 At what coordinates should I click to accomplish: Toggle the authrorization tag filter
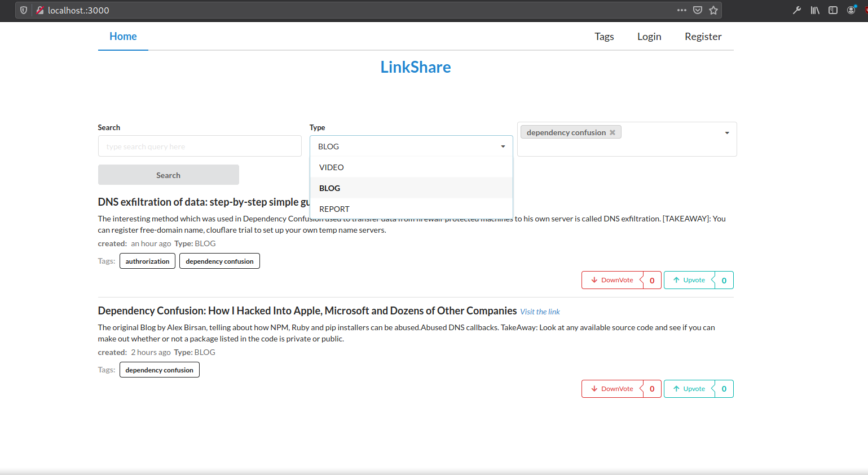point(147,261)
